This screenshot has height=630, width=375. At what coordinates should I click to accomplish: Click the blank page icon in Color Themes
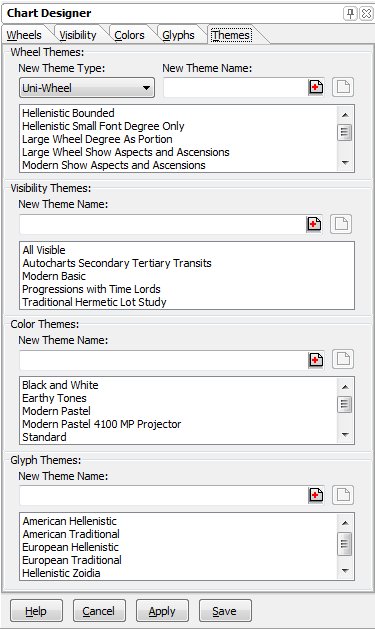tap(343, 359)
